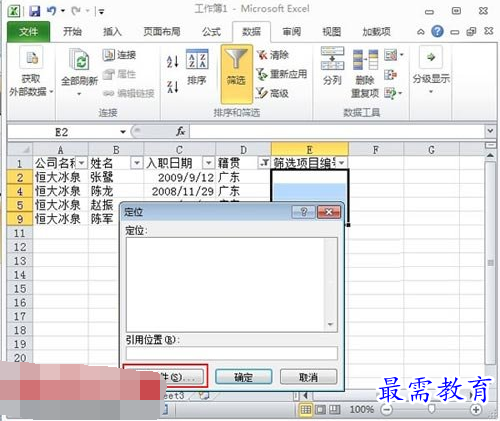Click the zoom in plus button
Viewport: 500px width, 421px height.
(476, 410)
